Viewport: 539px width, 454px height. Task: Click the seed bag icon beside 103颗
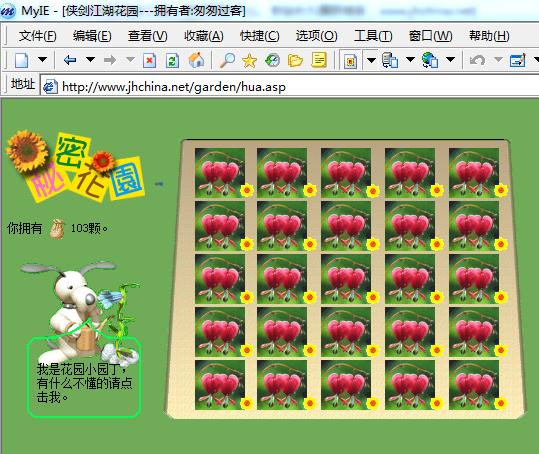click(57, 229)
